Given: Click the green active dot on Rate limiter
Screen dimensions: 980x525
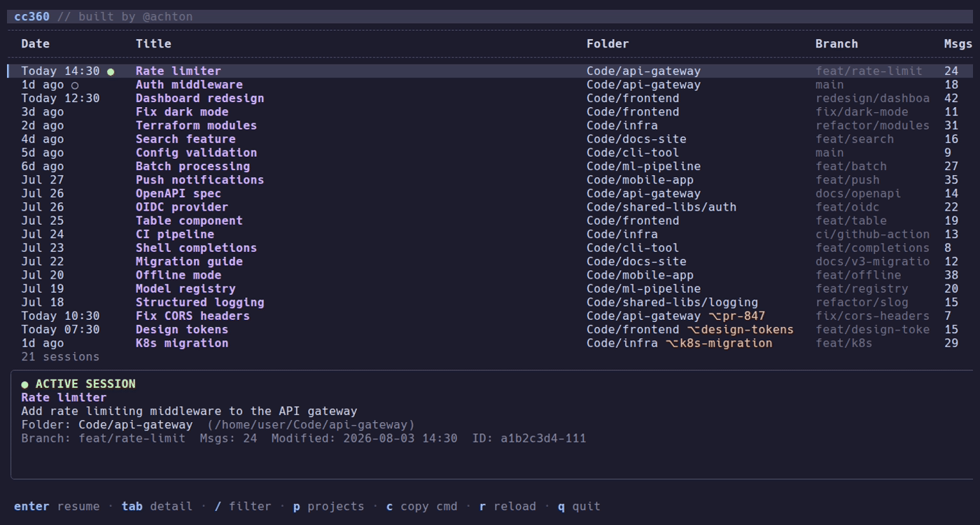Looking at the screenshot, I should [111, 71].
